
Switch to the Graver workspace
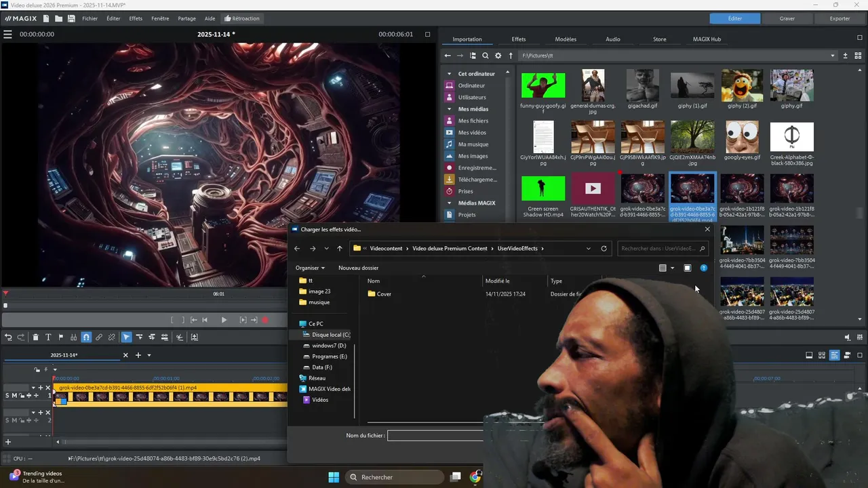point(787,18)
